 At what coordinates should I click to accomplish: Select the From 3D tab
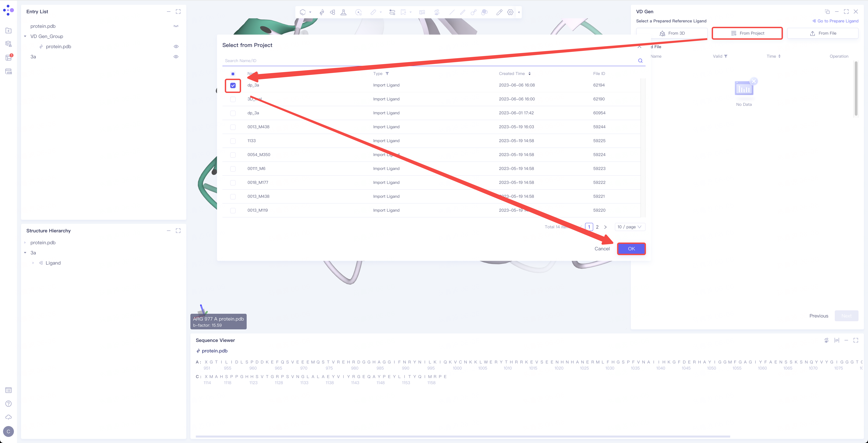672,33
